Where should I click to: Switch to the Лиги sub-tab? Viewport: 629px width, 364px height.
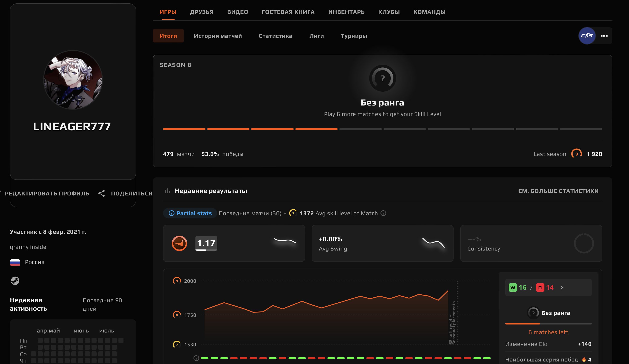click(316, 36)
